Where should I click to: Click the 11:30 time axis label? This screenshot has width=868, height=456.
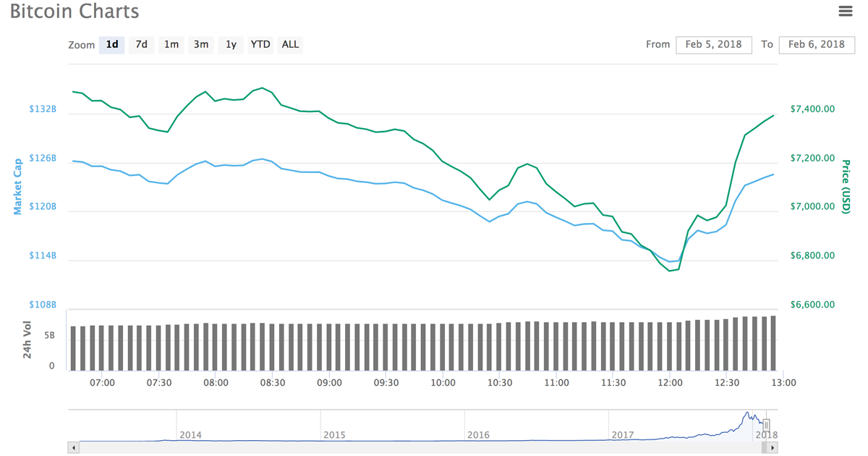pyautogui.click(x=613, y=383)
